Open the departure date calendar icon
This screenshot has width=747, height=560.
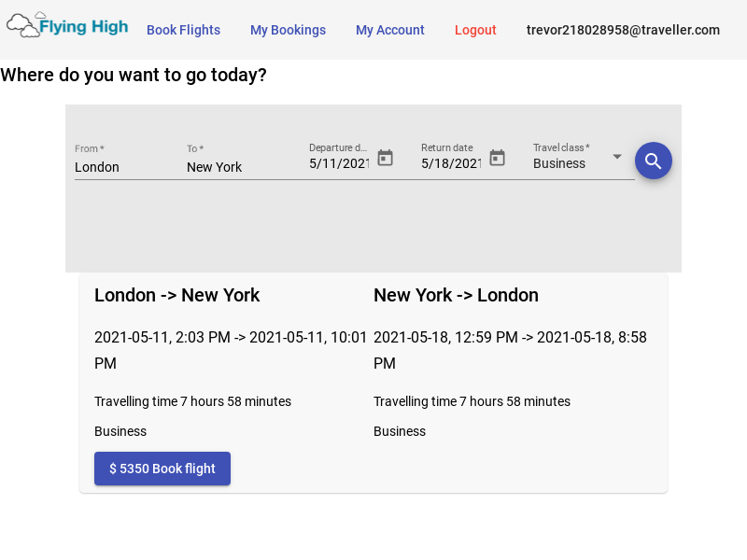tap(385, 158)
